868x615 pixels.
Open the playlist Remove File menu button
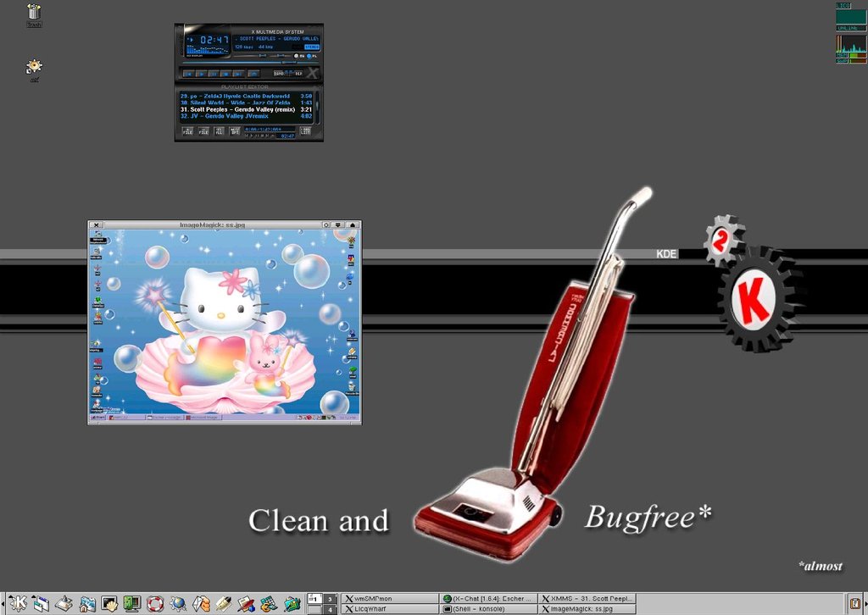[x=203, y=131]
